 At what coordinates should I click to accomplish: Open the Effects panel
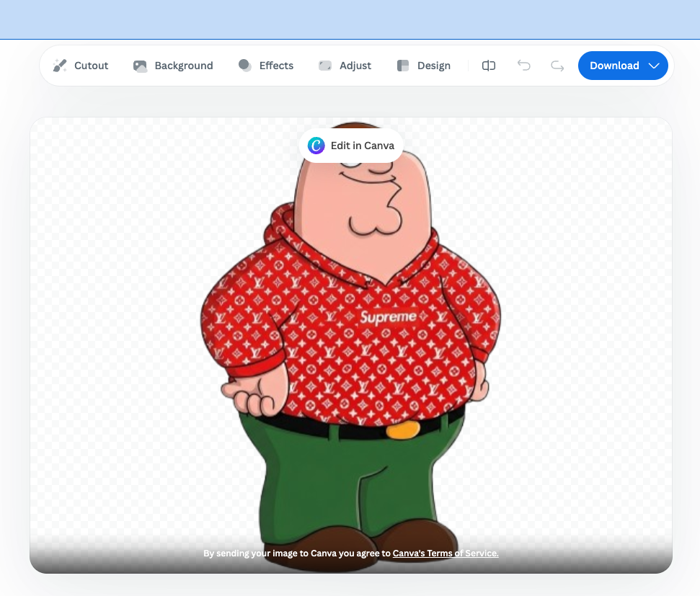point(265,66)
